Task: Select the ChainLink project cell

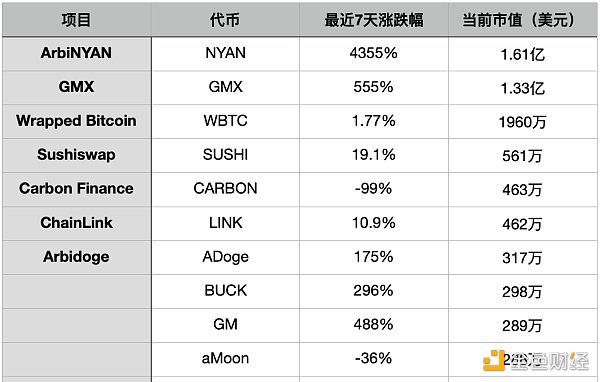Action: [77, 223]
